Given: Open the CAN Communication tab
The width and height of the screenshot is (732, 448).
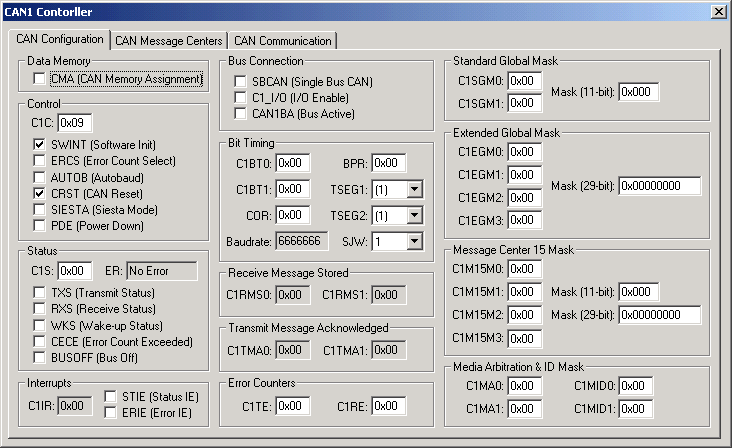Looking at the screenshot, I should click(282, 41).
